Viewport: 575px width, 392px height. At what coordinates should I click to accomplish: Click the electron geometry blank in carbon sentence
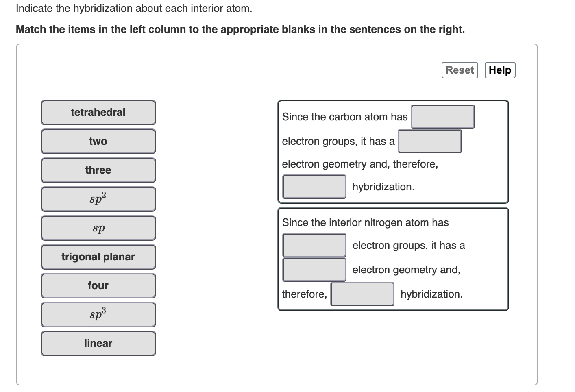(x=429, y=141)
